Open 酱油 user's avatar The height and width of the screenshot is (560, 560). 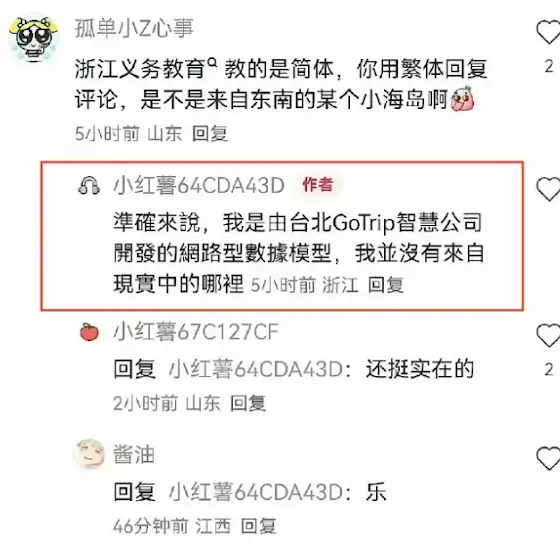click(x=89, y=454)
